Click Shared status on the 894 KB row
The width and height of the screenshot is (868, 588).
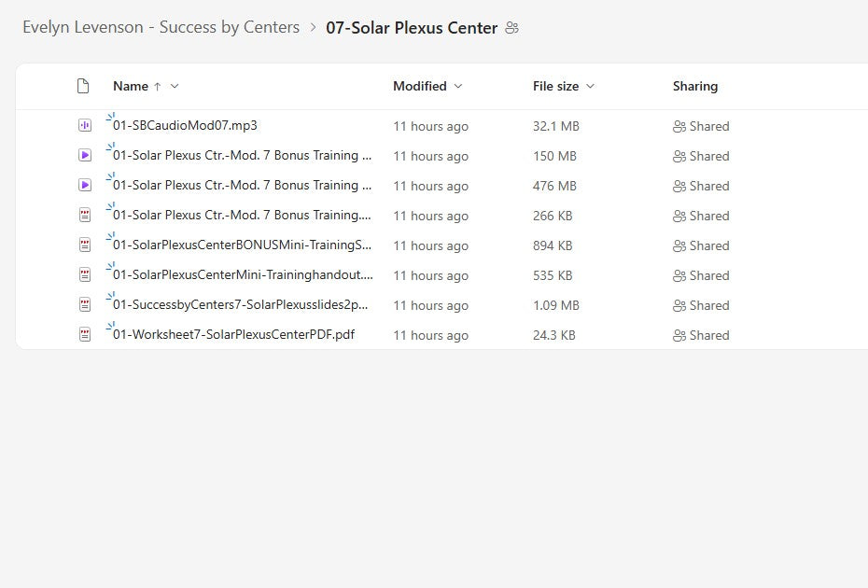click(x=701, y=245)
